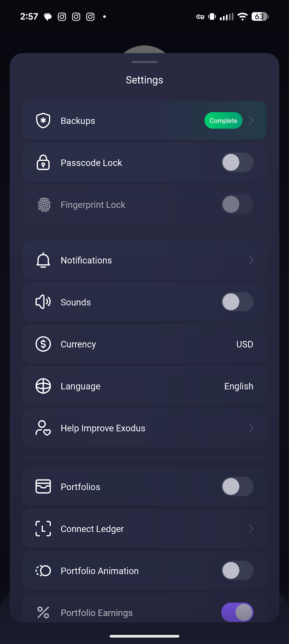Switch on the Portfolio Animation toggle
289x644 pixels.
[237, 570]
